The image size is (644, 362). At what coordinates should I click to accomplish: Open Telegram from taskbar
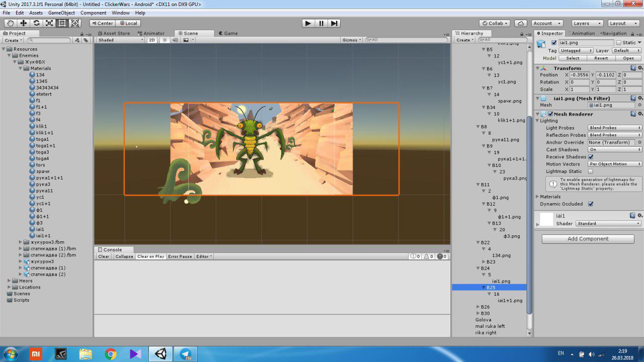186,354
